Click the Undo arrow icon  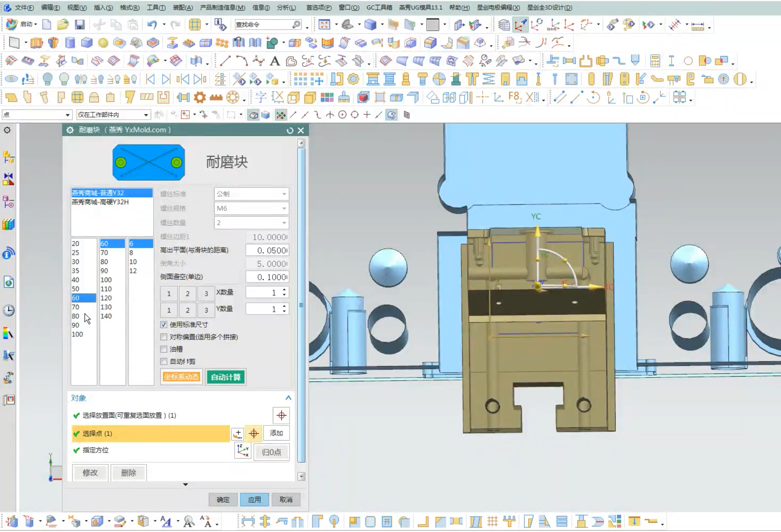(152, 25)
